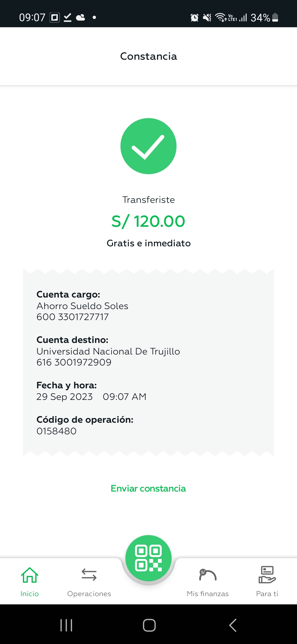
Task: Tap the green QR code scanner button
Action: tap(148, 558)
